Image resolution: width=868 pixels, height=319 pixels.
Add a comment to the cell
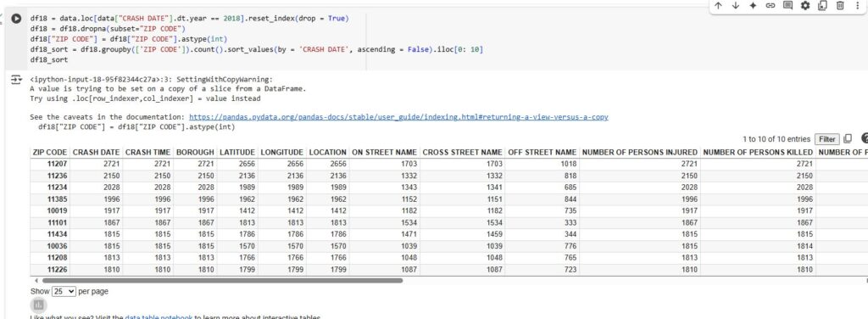(787, 6)
